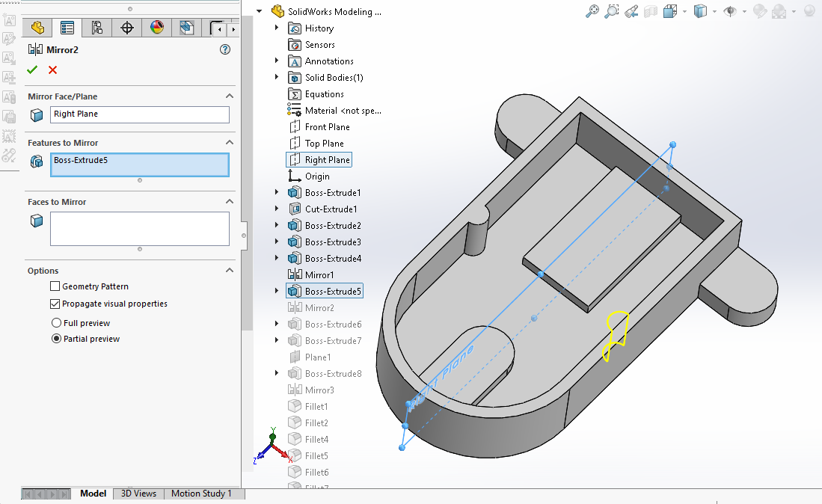Collapse the Features to Mirror section

(x=230, y=142)
